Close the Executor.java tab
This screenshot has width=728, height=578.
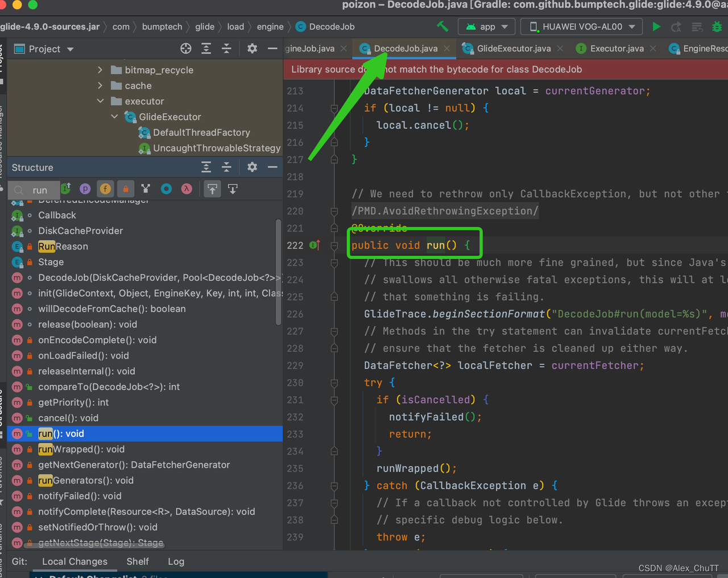pyautogui.click(x=653, y=48)
